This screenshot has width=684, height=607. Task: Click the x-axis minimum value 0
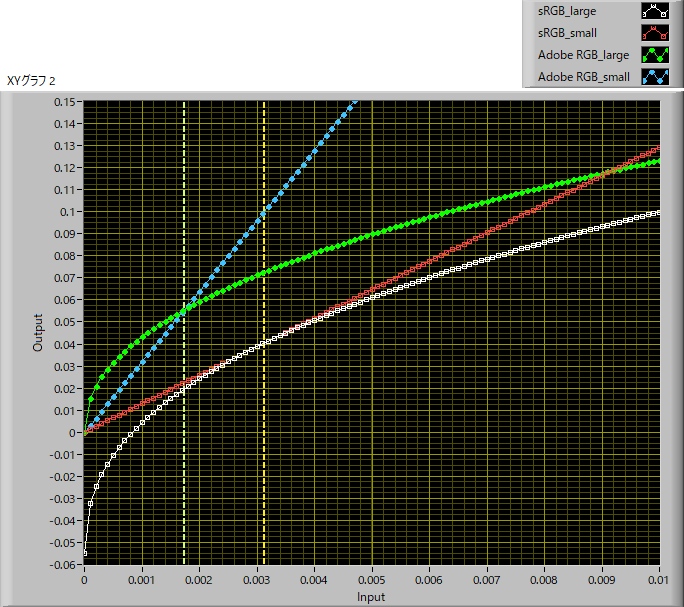click(84, 580)
